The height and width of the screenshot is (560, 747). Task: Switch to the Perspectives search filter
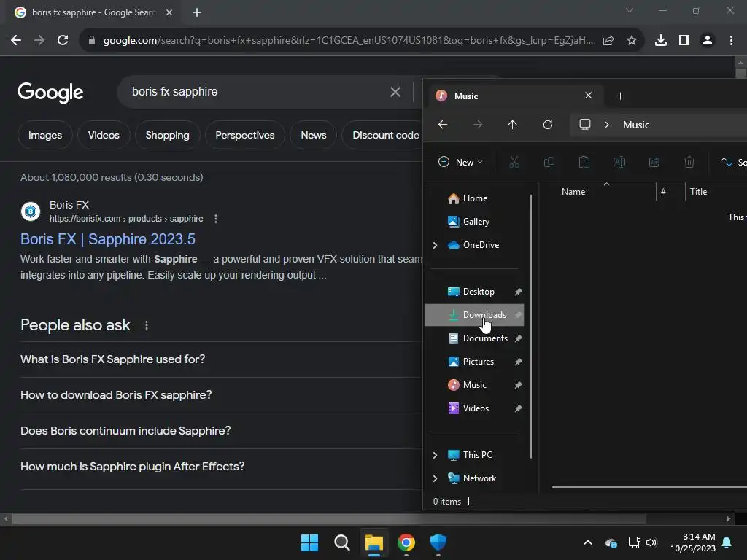click(x=245, y=135)
